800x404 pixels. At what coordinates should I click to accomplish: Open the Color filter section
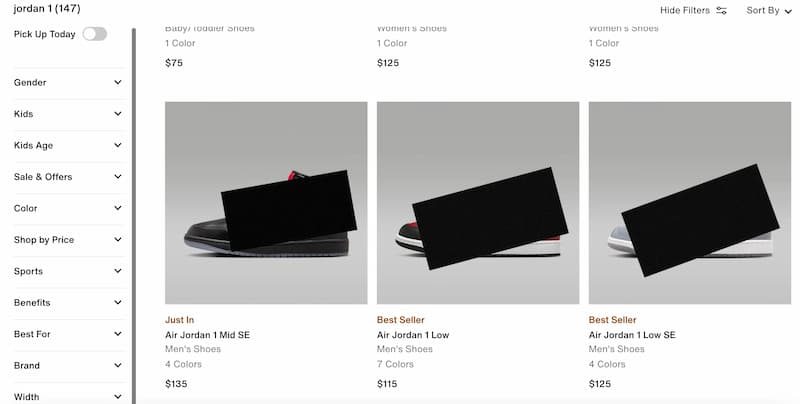point(69,209)
